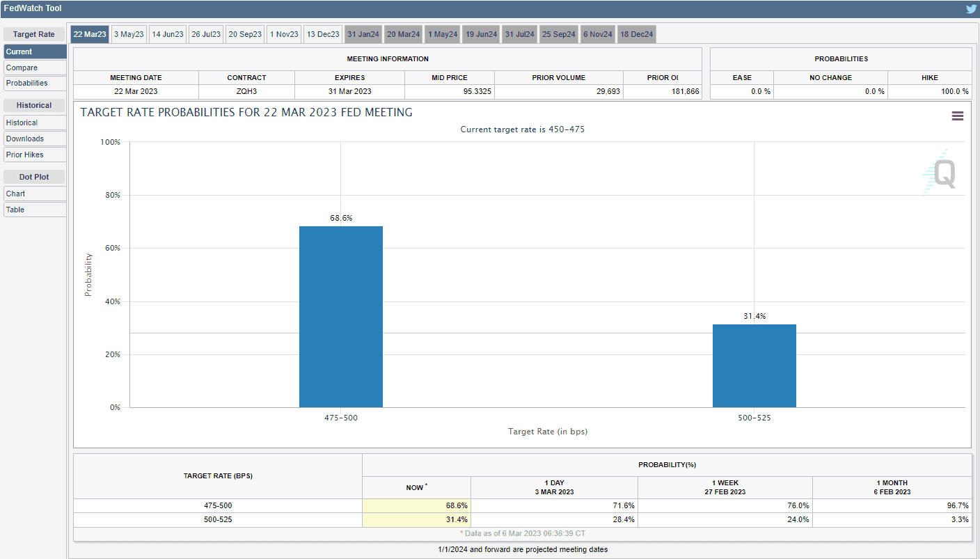Image resolution: width=980 pixels, height=559 pixels.
Task: Open the Dot Plot Table
Action: tap(35, 210)
